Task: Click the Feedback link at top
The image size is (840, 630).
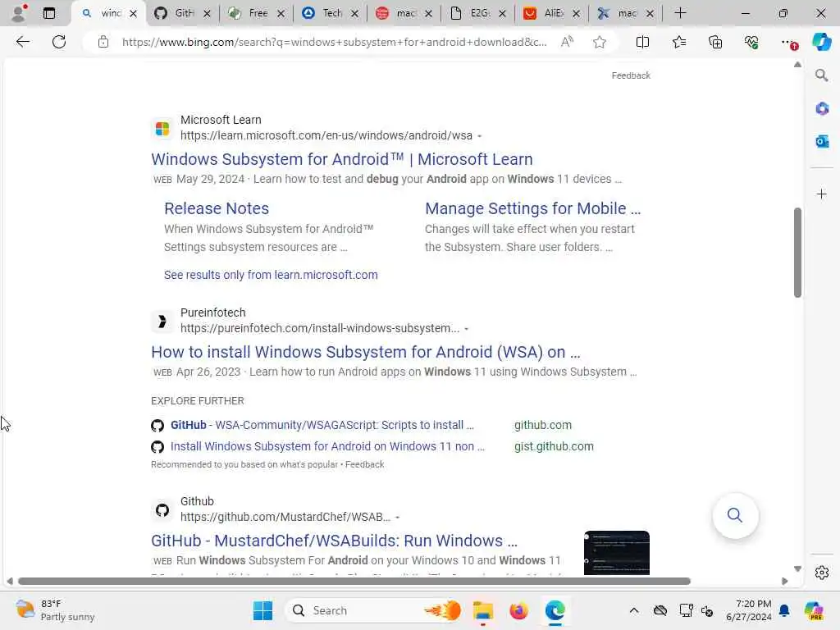Action: pos(631,75)
